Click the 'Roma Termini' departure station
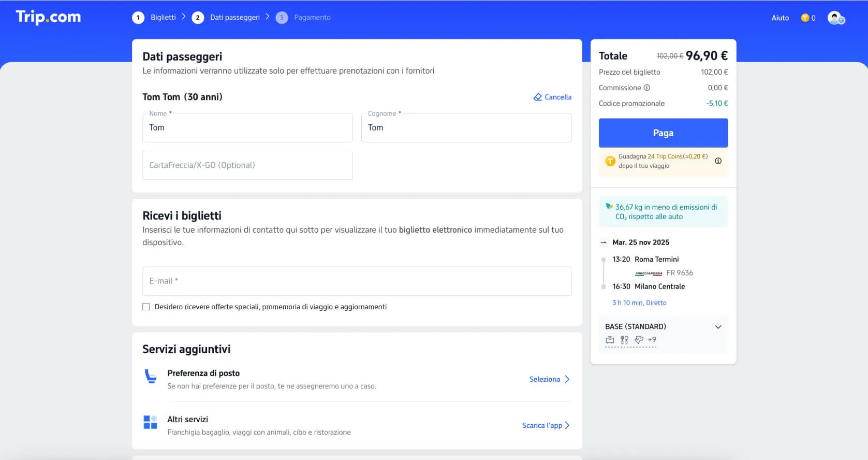Screen dimensions: 868x460 pos(656,260)
